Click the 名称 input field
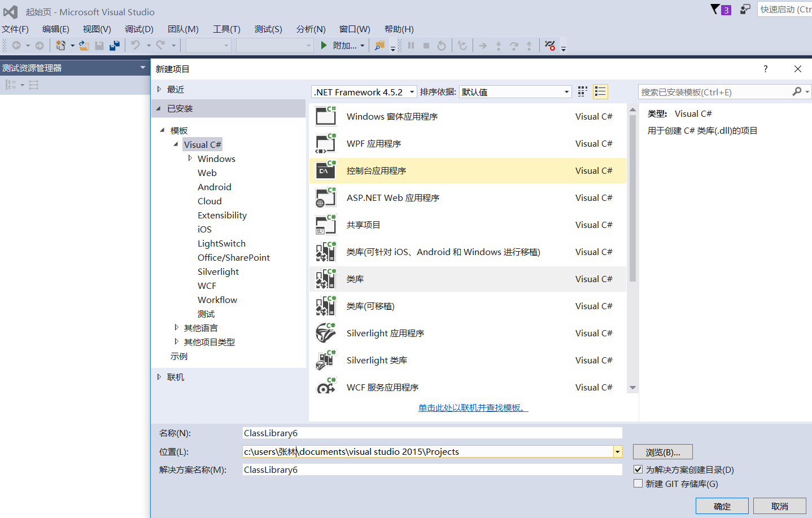The image size is (812, 518). pyautogui.click(x=433, y=433)
